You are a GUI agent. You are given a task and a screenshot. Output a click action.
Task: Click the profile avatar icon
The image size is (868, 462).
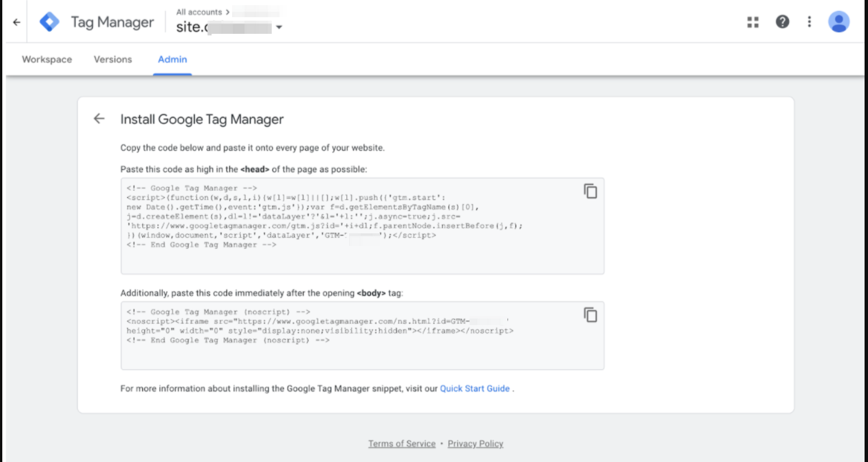838,21
